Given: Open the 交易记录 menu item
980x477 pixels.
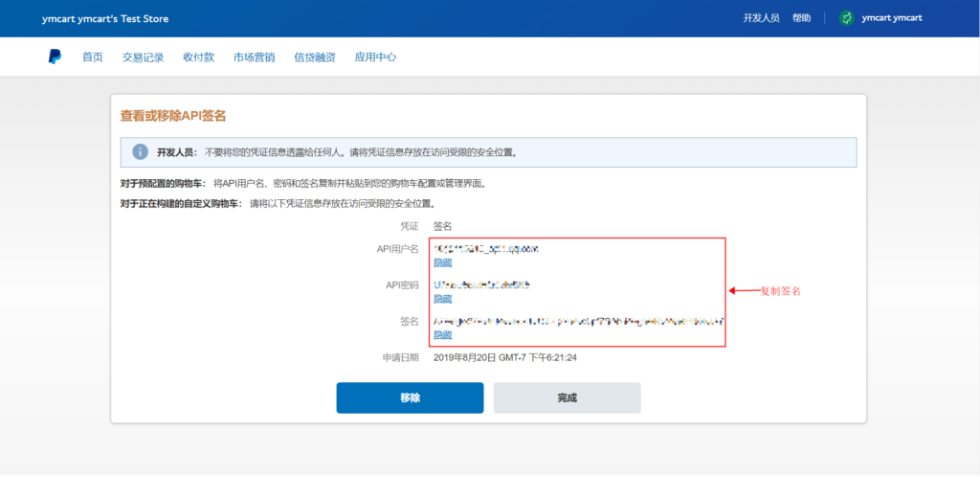Looking at the screenshot, I should 143,57.
